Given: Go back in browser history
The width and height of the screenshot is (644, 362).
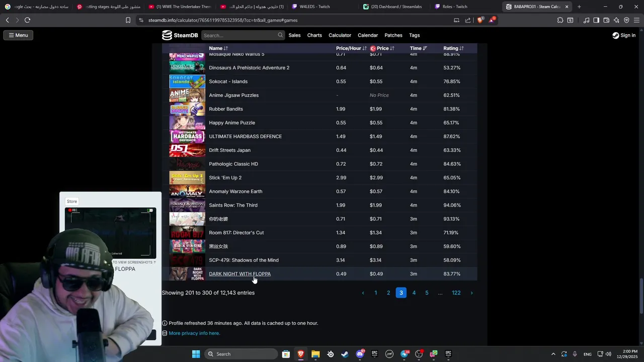Looking at the screenshot, I should point(7,20).
